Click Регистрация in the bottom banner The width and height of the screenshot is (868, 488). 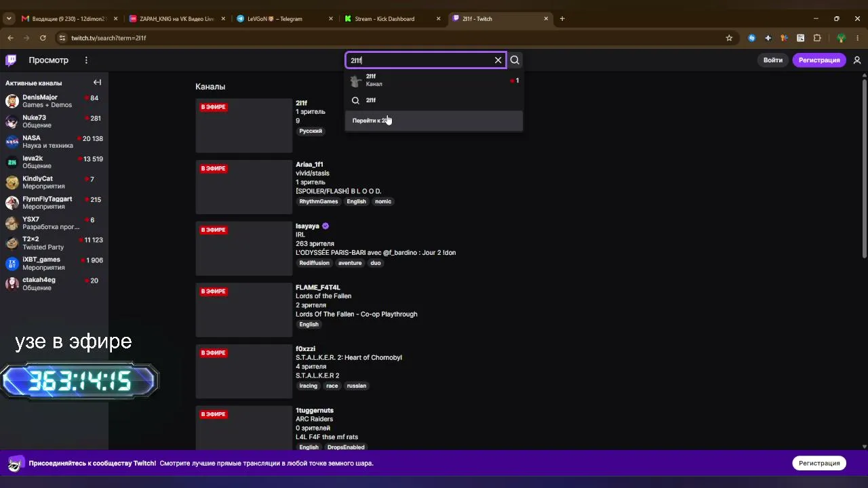pos(819,463)
